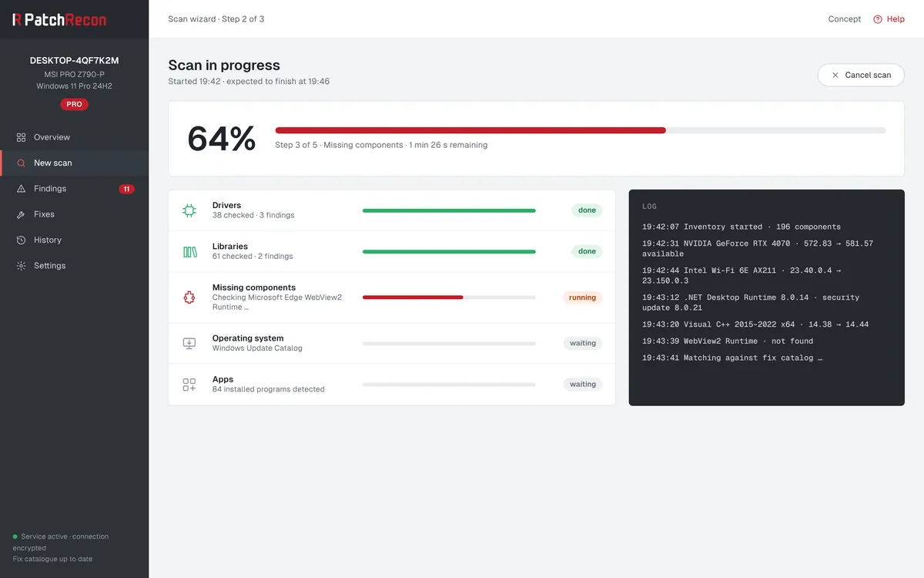This screenshot has height=578, width=924.
Task: Click Windows 11 Pro 24H2 text
Action: (74, 86)
